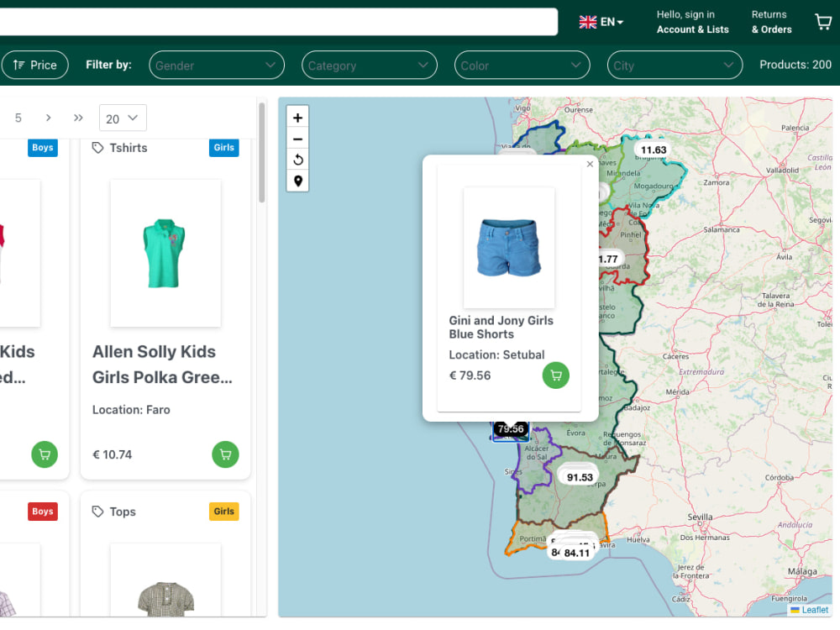This screenshot has height=630, width=840.
Task: Add Gini and Jony Blue Shorts to cart
Action: coord(555,375)
